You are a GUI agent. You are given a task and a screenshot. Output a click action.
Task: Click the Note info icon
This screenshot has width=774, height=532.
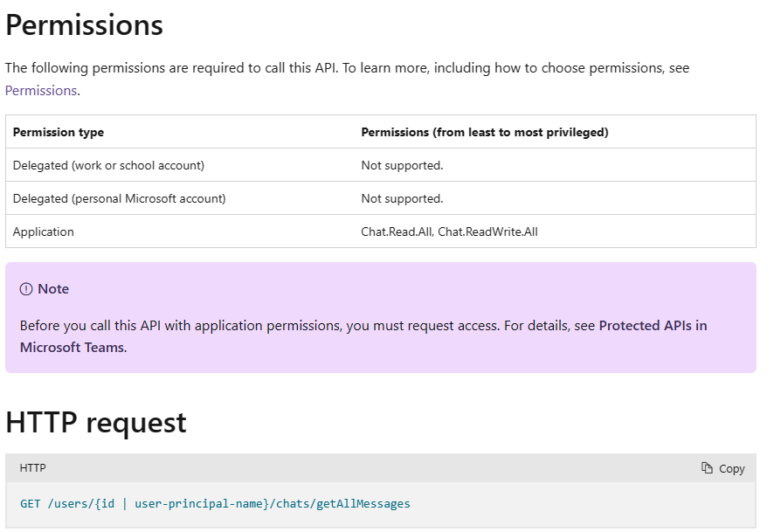pyautogui.click(x=25, y=289)
